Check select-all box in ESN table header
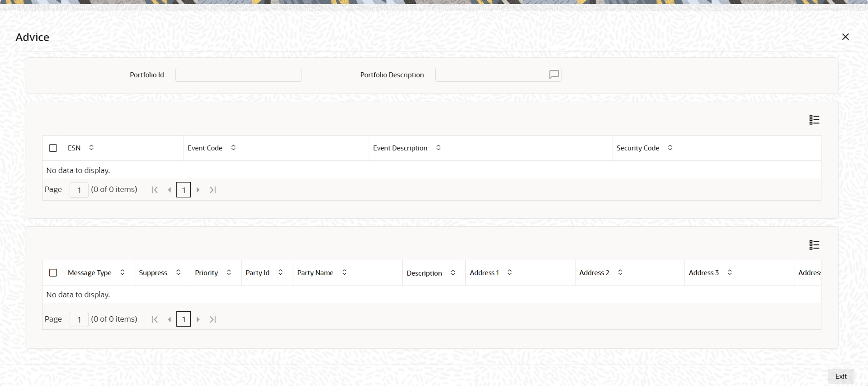Screen dimensions: 868x386 [53, 148]
